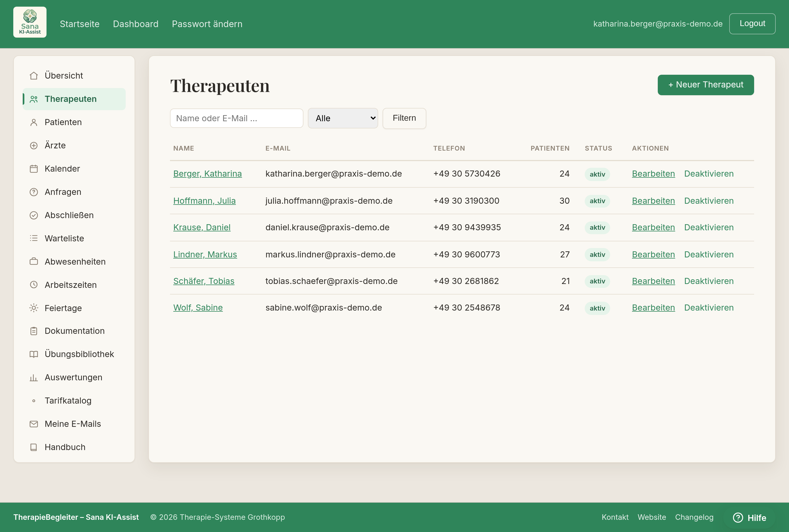Image resolution: width=789 pixels, height=532 pixels.
Task: Go to Kalender in the sidebar
Action: click(x=74, y=169)
